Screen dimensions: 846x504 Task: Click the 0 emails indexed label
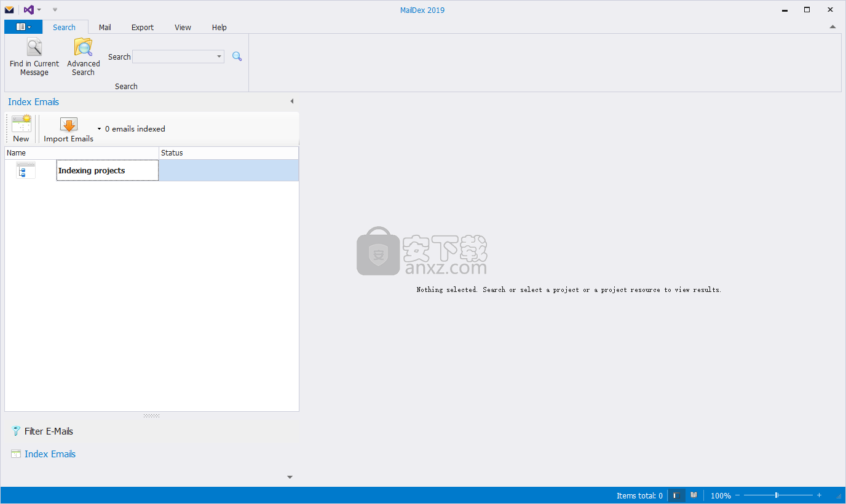135,129
